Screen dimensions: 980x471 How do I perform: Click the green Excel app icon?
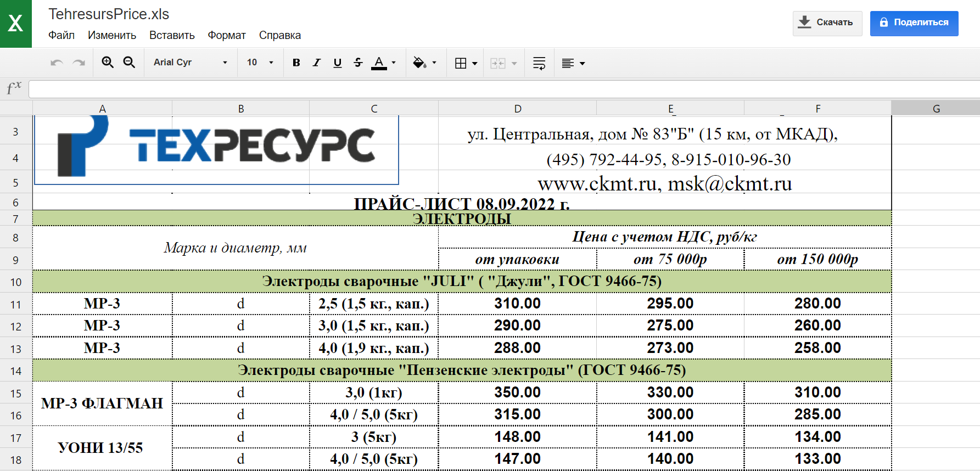[16, 24]
